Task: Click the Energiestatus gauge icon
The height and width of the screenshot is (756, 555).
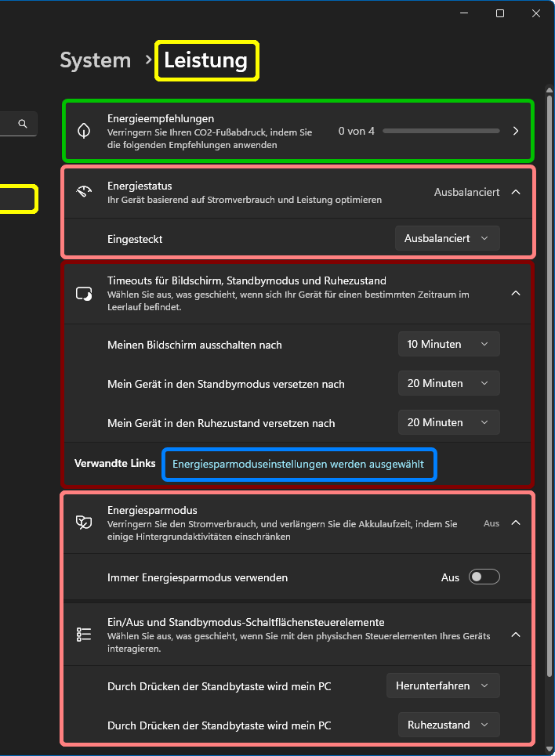Action: pos(84,192)
